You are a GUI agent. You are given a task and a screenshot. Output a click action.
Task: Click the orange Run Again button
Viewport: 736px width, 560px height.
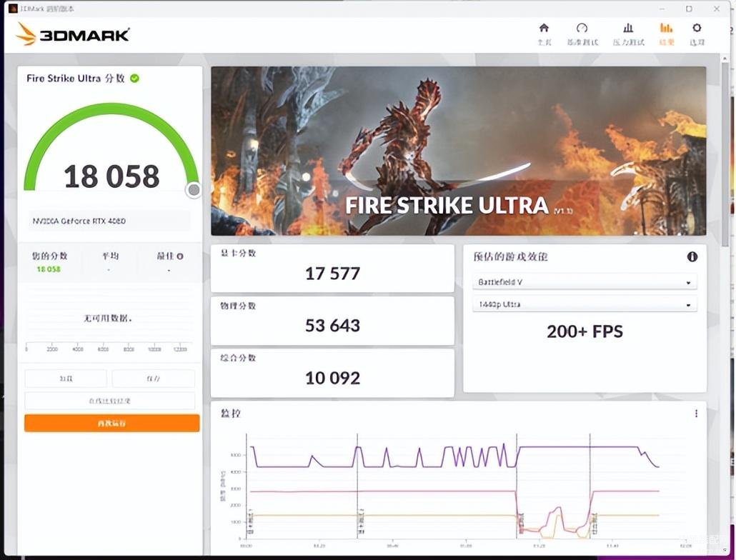[112, 424]
